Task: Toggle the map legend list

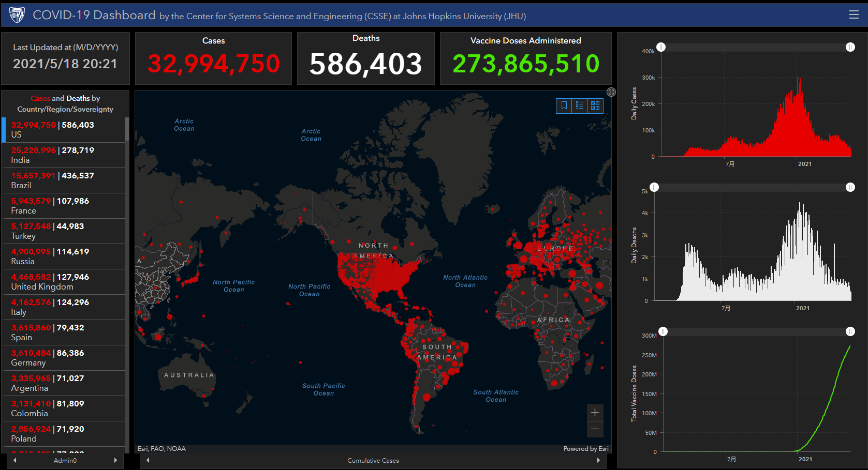Action: point(580,105)
